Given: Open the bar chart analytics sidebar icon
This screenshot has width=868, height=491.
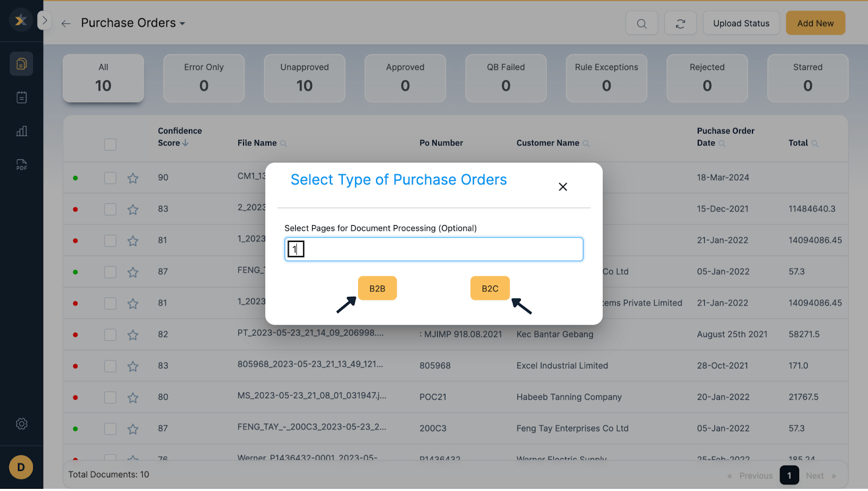Looking at the screenshot, I should tap(22, 131).
